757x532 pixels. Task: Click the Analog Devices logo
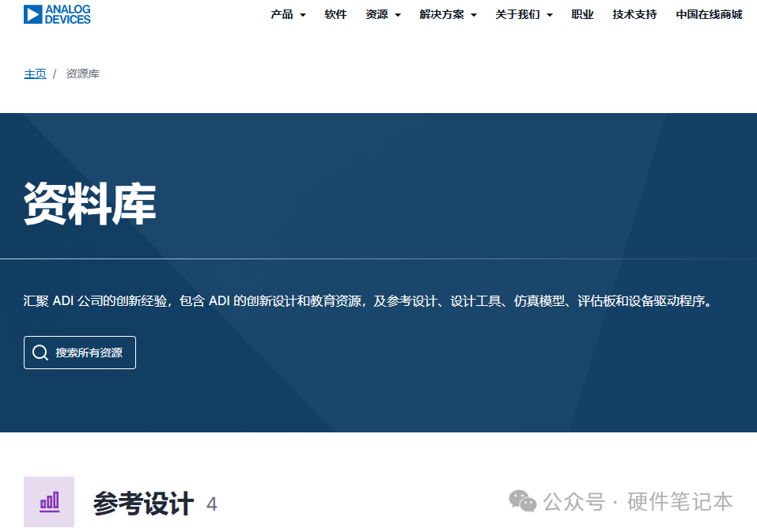[57, 14]
